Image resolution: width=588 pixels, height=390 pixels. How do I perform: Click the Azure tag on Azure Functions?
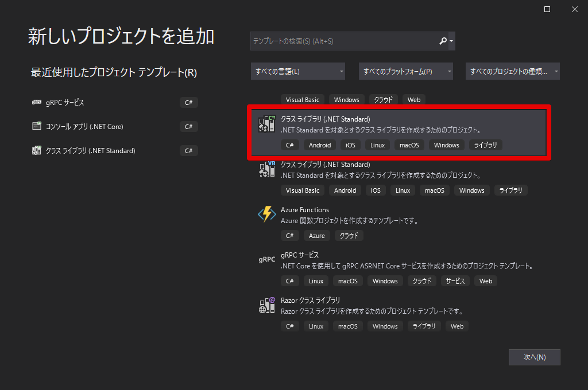(x=317, y=236)
